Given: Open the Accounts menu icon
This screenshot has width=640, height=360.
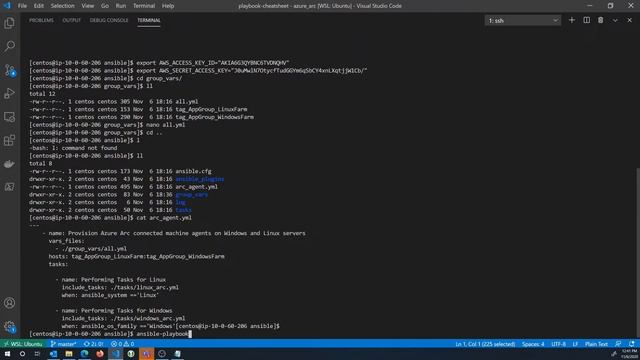Looking at the screenshot, I should [9, 303].
